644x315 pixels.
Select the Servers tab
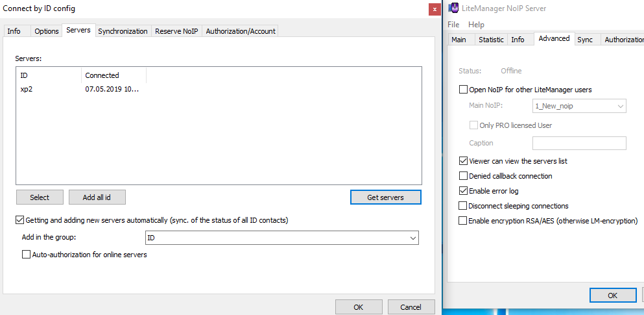point(78,31)
